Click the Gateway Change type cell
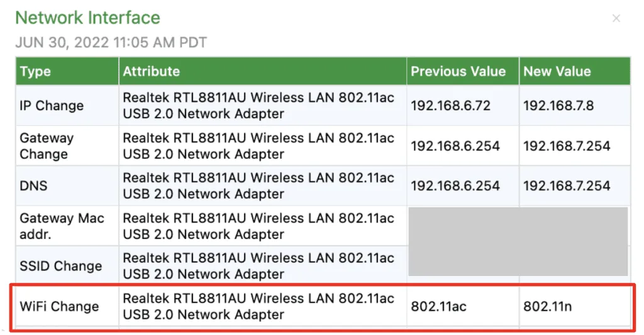 point(47,146)
